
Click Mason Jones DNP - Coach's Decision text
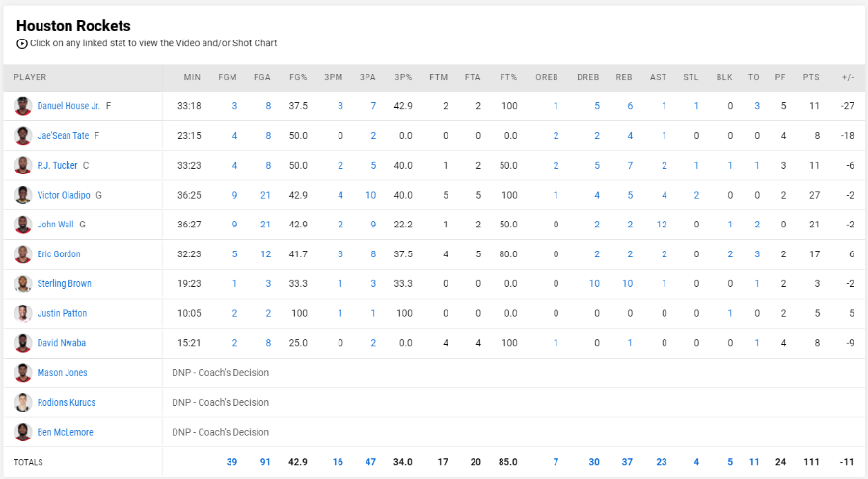click(220, 373)
